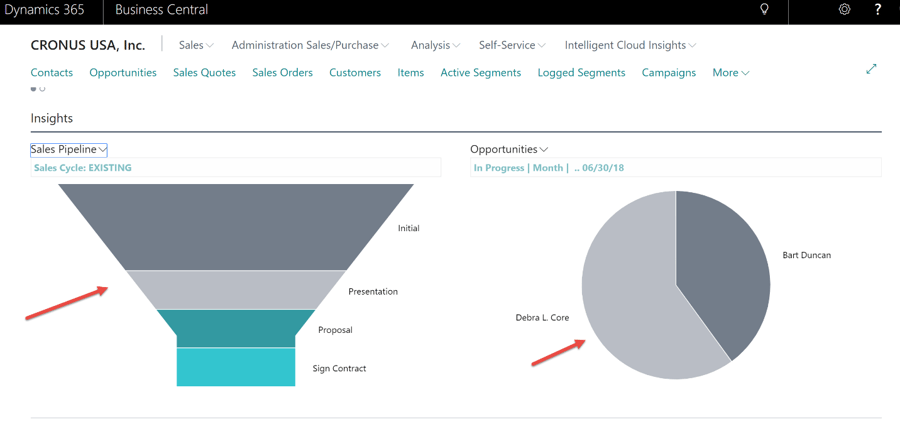900x424 pixels.
Task: Open the Sales Pipeline chart dropdown
Action: coord(69,150)
